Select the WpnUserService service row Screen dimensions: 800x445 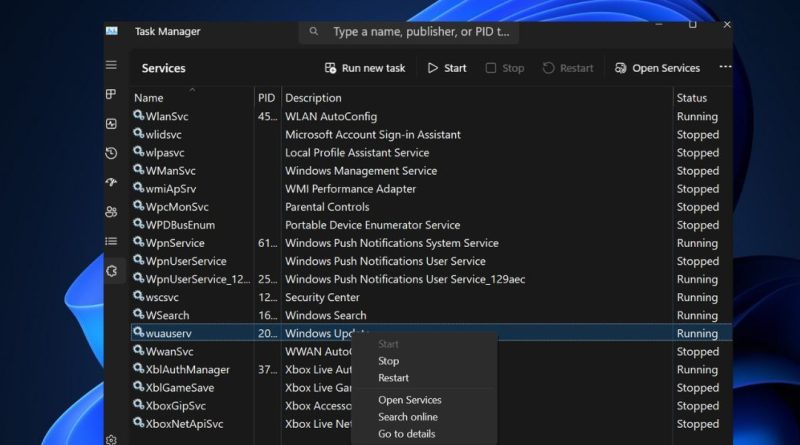(432, 261)
